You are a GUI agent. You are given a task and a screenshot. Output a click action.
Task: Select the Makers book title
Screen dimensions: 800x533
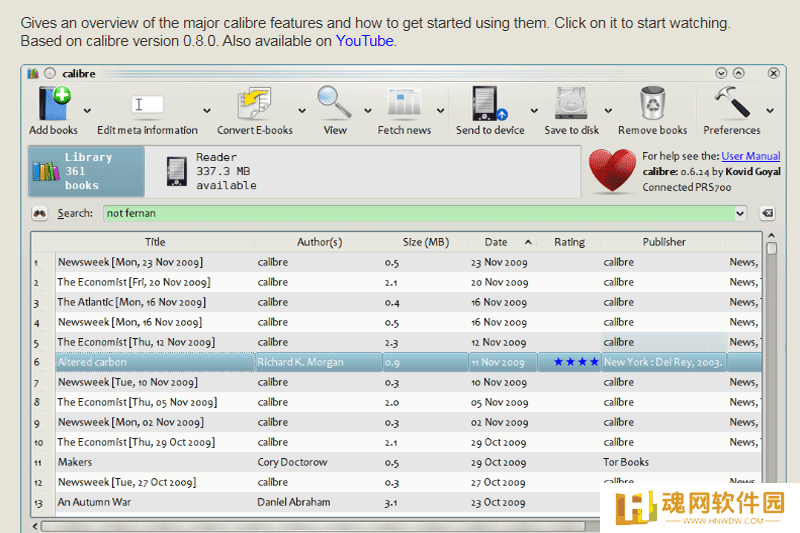pos(75,462)
